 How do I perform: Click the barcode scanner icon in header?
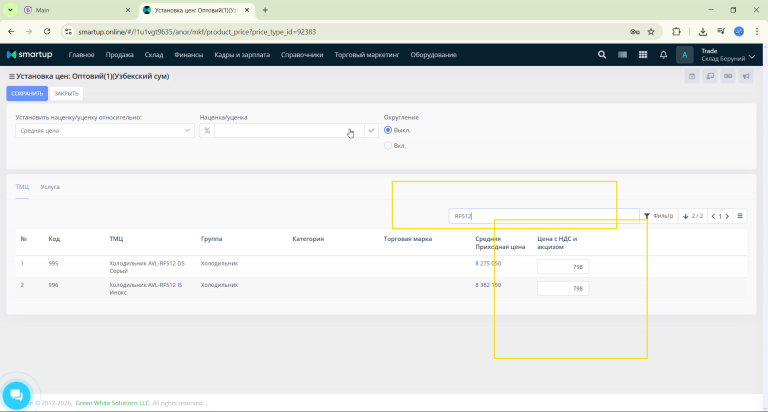622,55
